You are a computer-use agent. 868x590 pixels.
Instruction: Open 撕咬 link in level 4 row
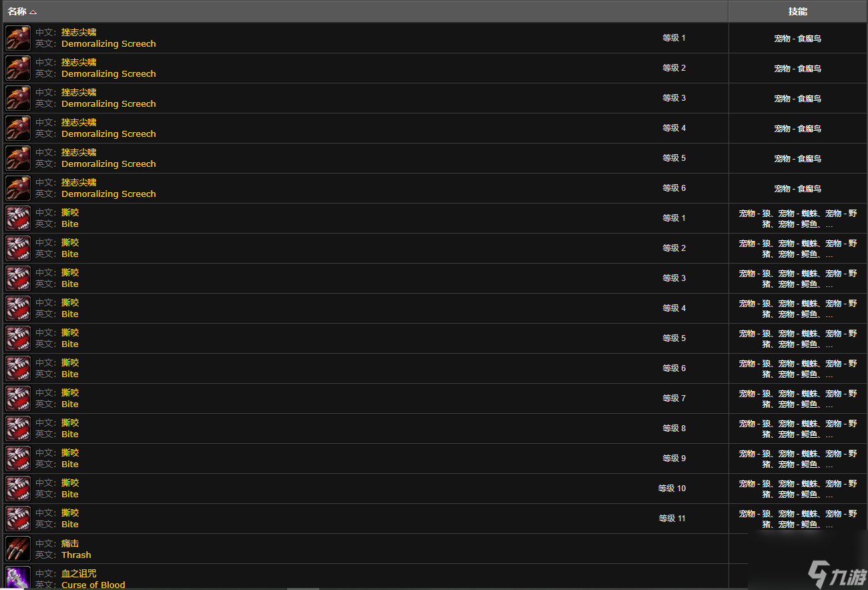[70, 302]
